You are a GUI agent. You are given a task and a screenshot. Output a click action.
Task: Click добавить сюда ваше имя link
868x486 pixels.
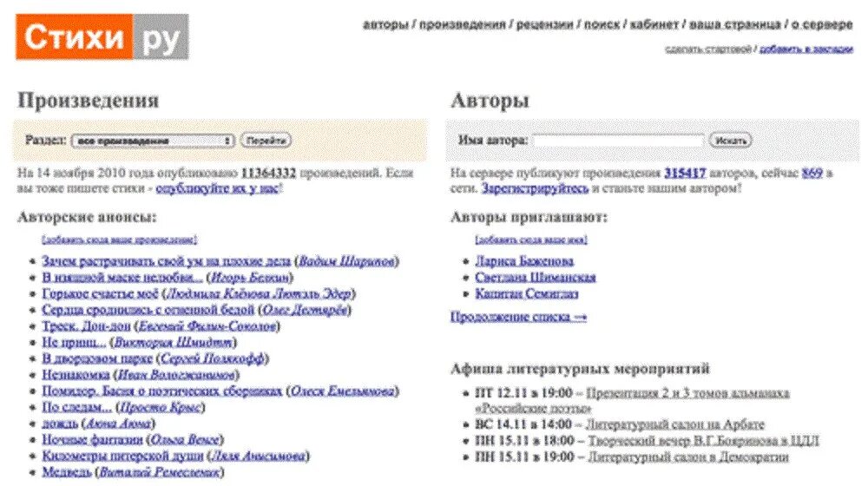(531, 240)
